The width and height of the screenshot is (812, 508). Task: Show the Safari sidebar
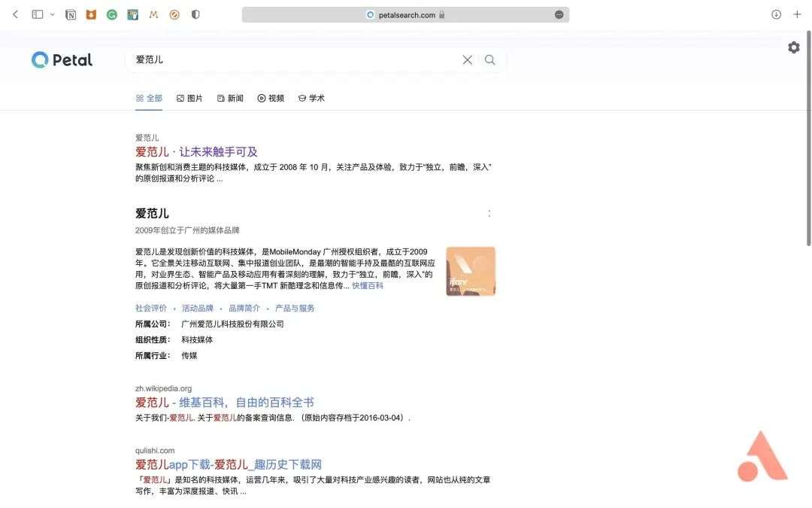point(38,14)
